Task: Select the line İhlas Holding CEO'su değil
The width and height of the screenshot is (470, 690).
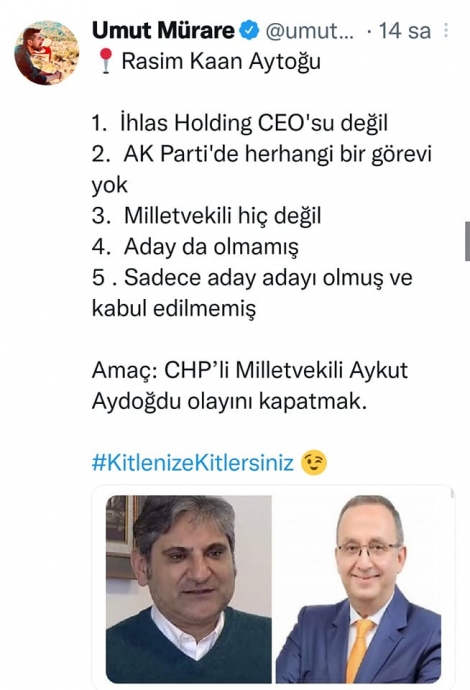Action: pos(240,123)
